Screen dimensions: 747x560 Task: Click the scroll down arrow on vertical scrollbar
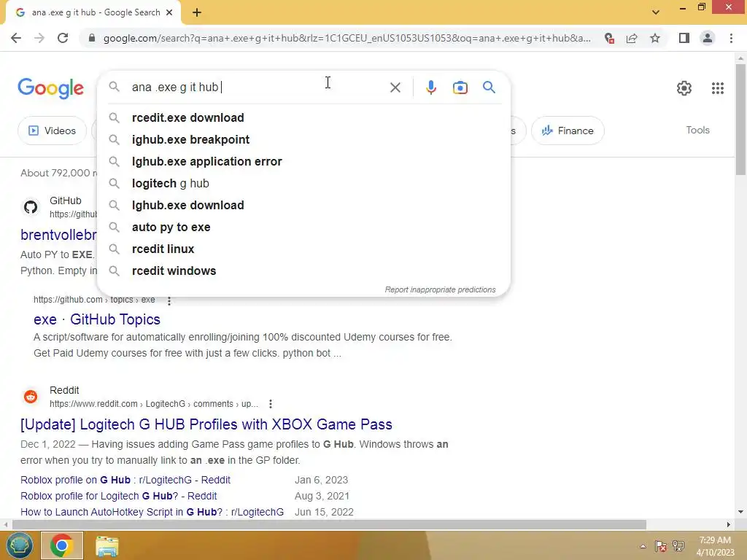(740, 512)
